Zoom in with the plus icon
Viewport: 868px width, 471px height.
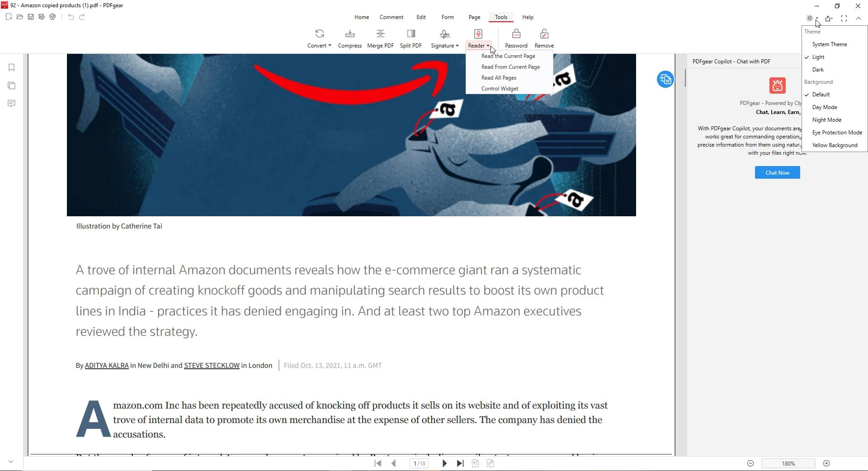click(826, 463)
